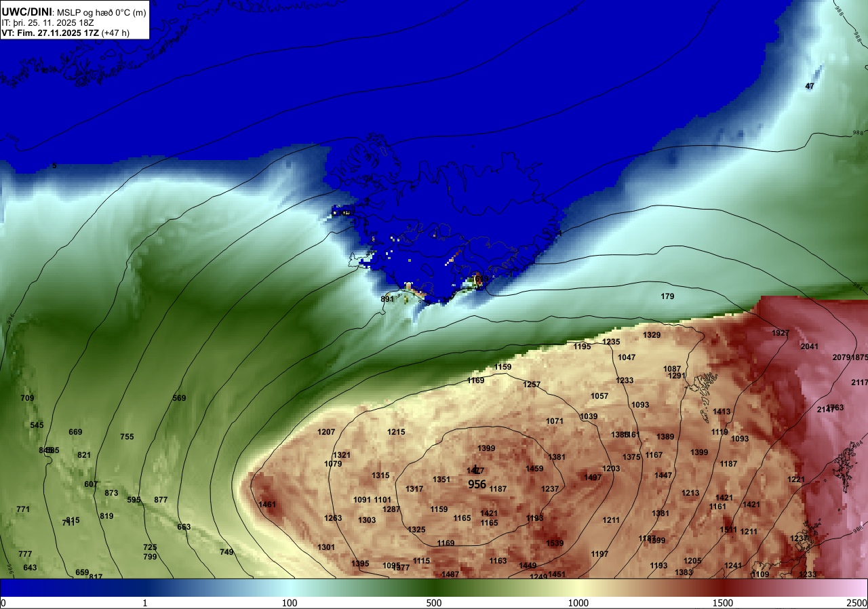The width and height of the screenshot is (868, 609).
Task: Click the 500 label on the color scale
Action: (x=434, y=603)
